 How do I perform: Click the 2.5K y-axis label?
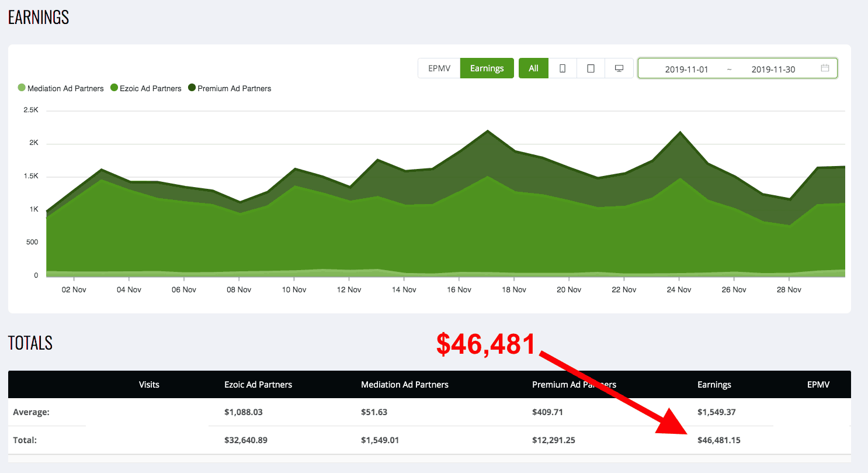coord(31,110)
